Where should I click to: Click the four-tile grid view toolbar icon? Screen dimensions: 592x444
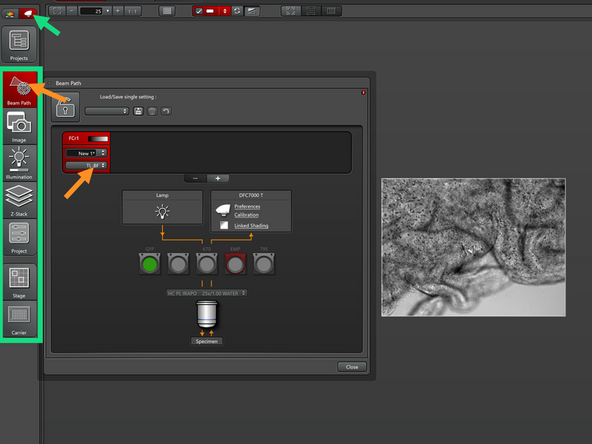tap(291, 11)
